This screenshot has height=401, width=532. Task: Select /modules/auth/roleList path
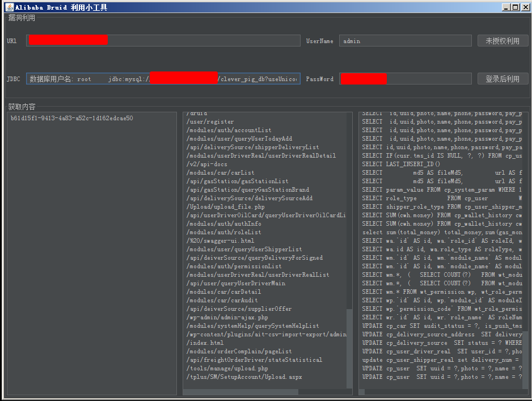click(x=223, y=232)
